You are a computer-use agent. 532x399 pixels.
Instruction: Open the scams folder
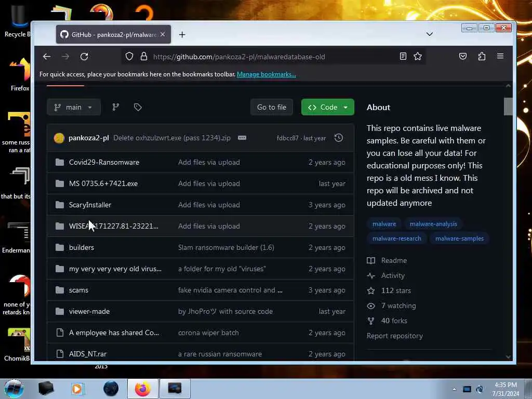(78, 290)
